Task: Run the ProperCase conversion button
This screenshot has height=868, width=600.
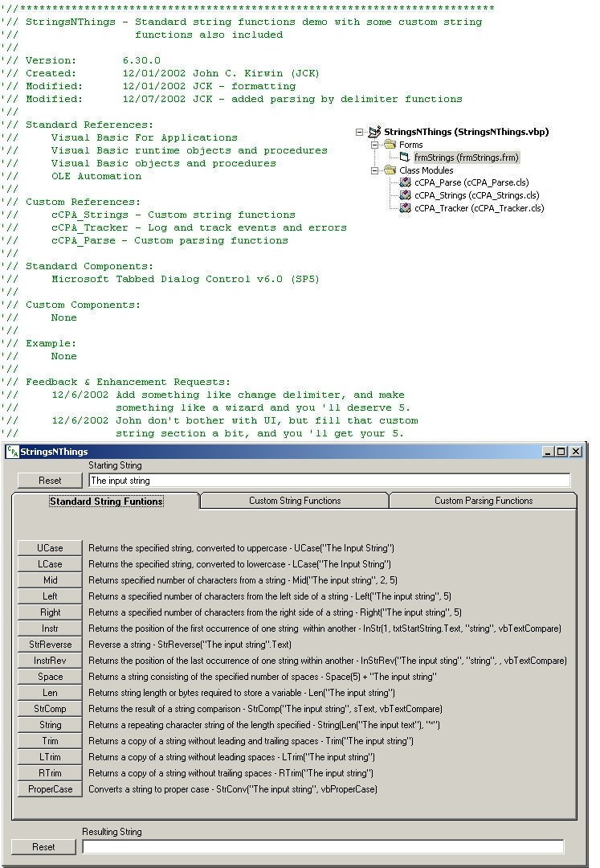Action: point(50,789)
